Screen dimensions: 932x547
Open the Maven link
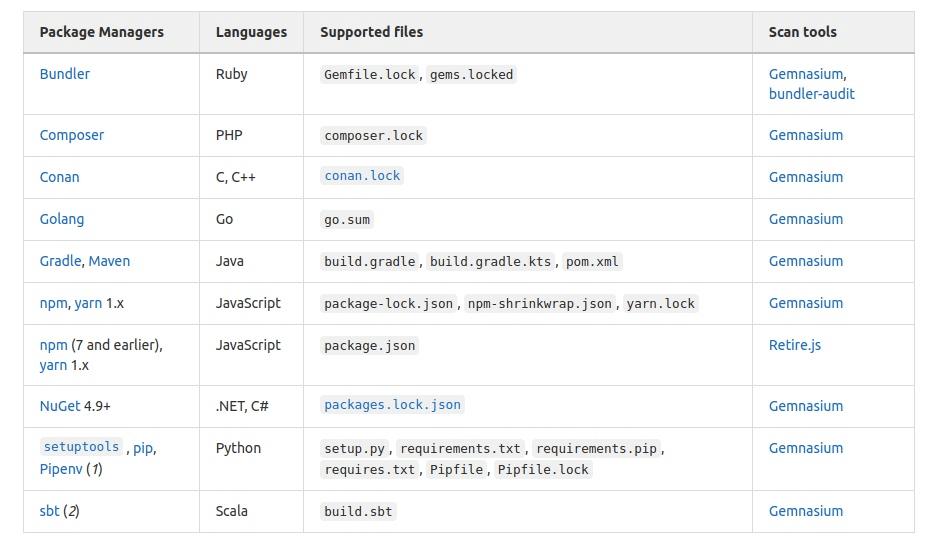pyautogui.click(x=109, y=261)
